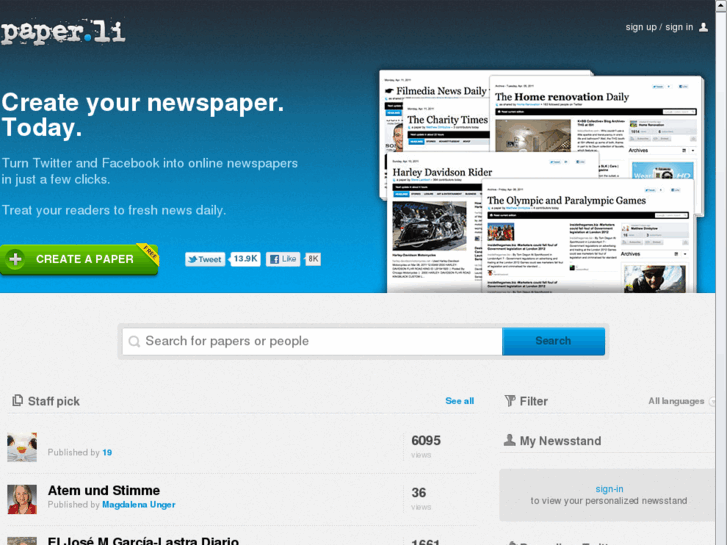Click the Tweet button
Viewport: 727px width, 545px height.
click(205, 259)
